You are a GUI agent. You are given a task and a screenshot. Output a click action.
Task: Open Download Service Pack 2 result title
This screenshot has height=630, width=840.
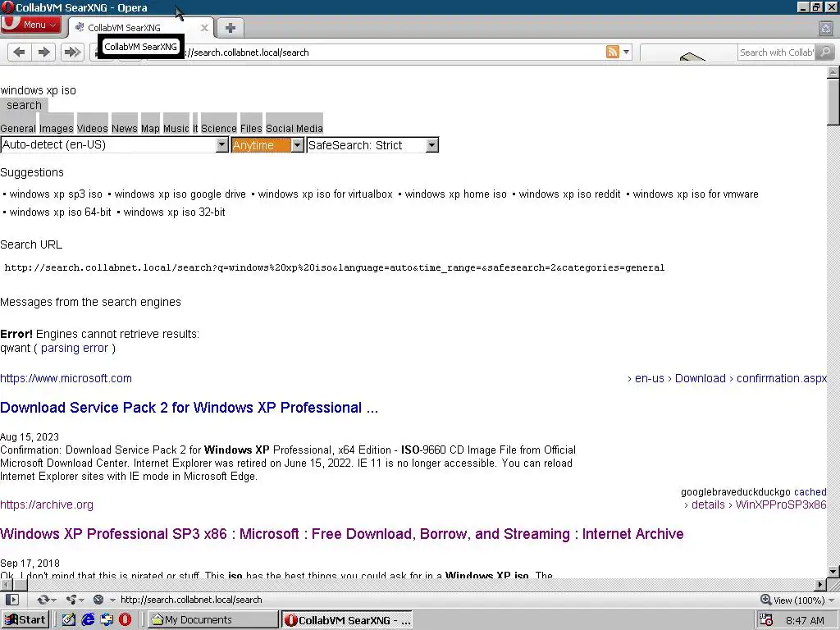point(189,408)
